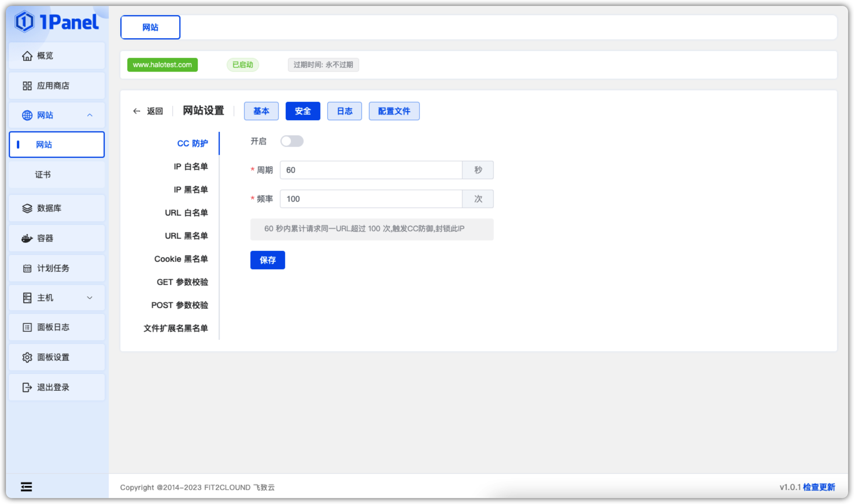Select IP 黑名单 in the security list
The image size is (854, 504).
pyautogui.click(x=190, y=190)
